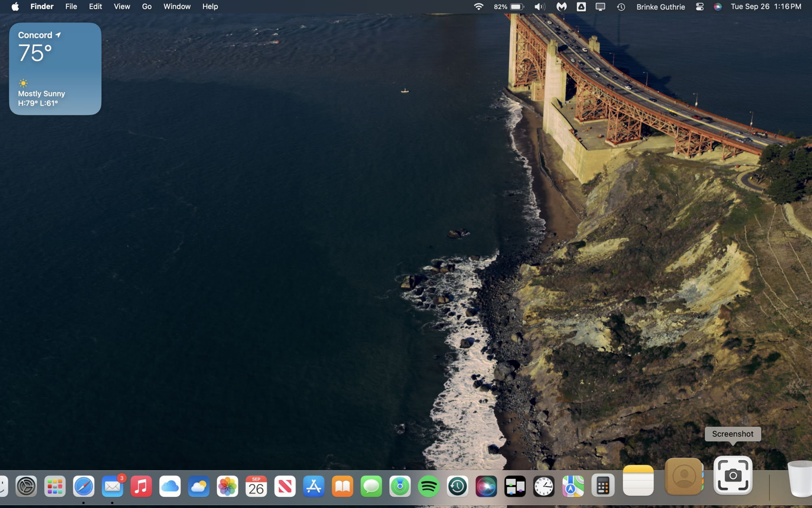Open Safari browser from the Dock
812x508 pixels.
click(x=84, y=486)
